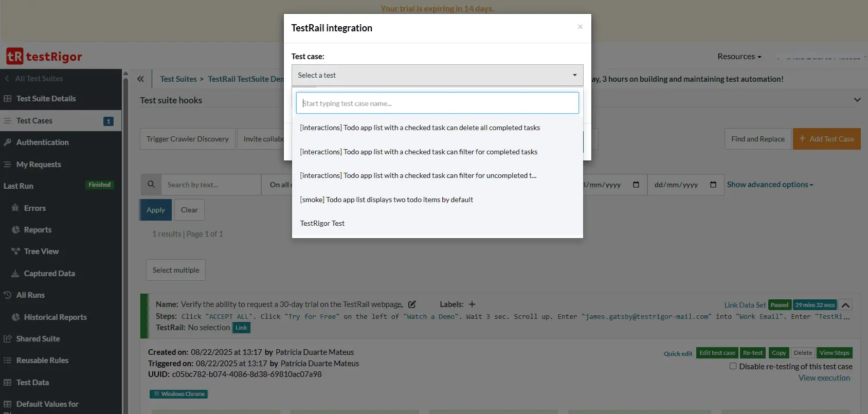Click the Reusable Rules list icon
This screenshot has height=414, width=868.
[7, 361]
